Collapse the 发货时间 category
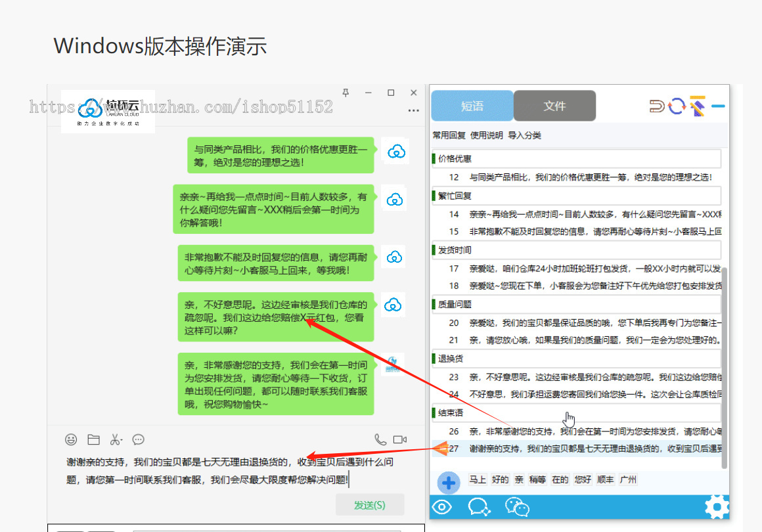This screenshot has height=532, width=762. coord(576,250)
